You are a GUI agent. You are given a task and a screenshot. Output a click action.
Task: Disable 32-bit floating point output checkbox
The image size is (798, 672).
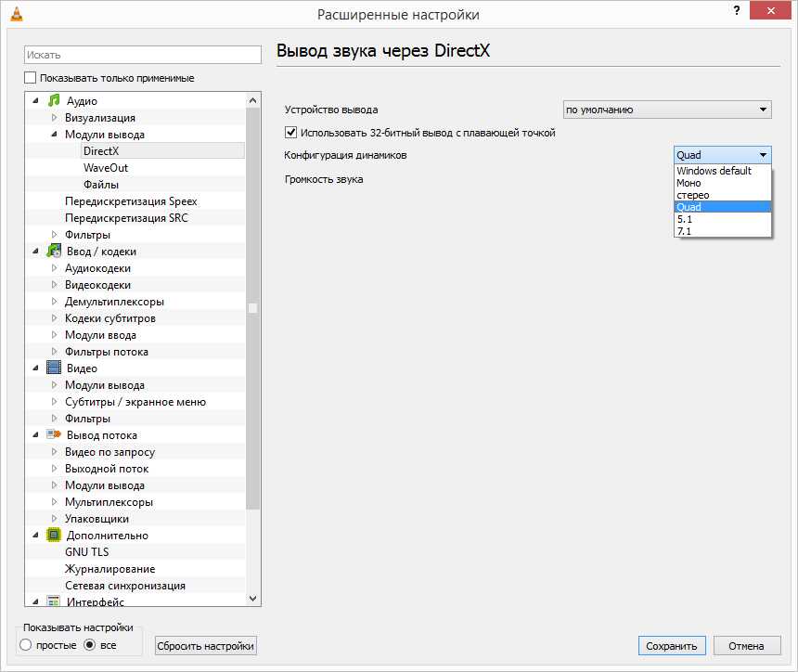coord(291,133)
